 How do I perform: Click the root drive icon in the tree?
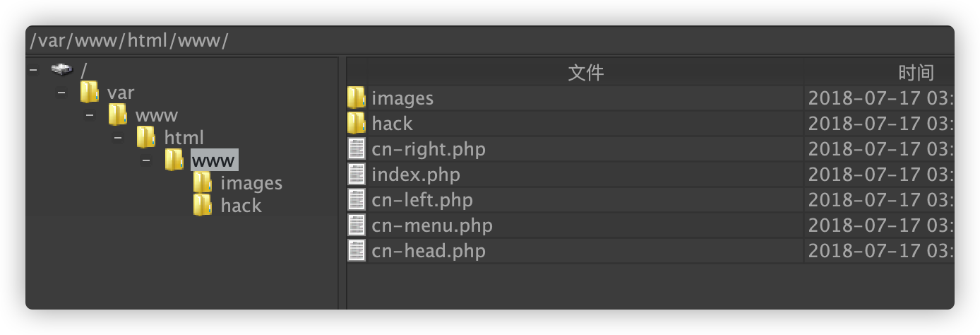tap(62, 69)
